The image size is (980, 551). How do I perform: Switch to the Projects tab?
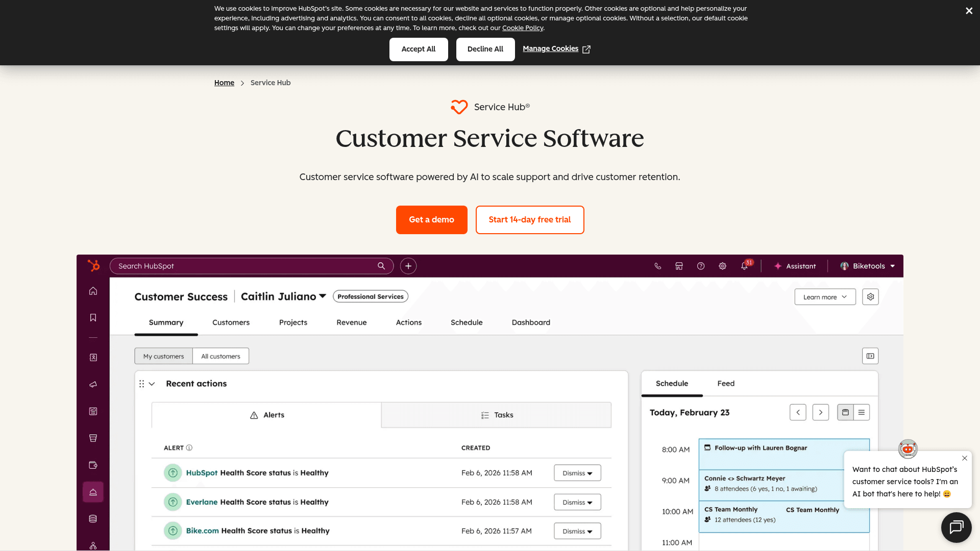(293, 322)
